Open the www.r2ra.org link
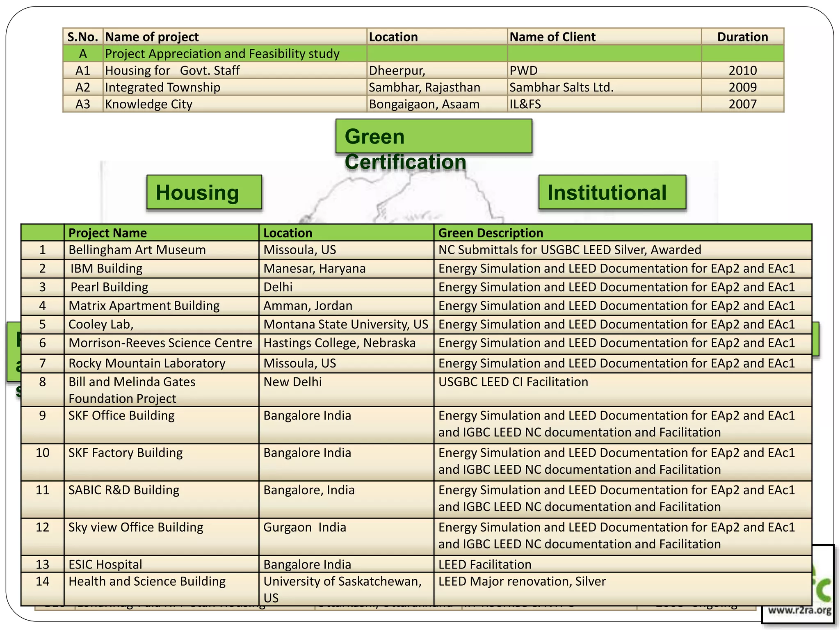 click(799, 610)
